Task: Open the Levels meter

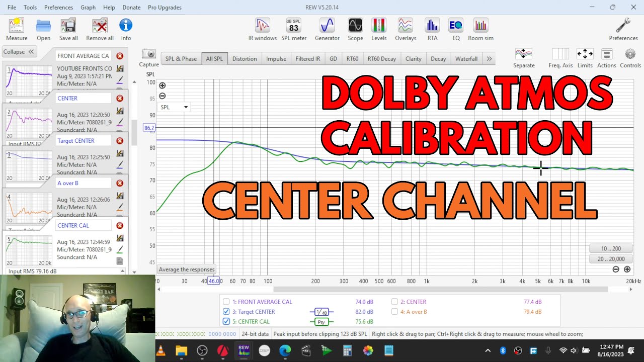Action: click(x=379, y=29)
